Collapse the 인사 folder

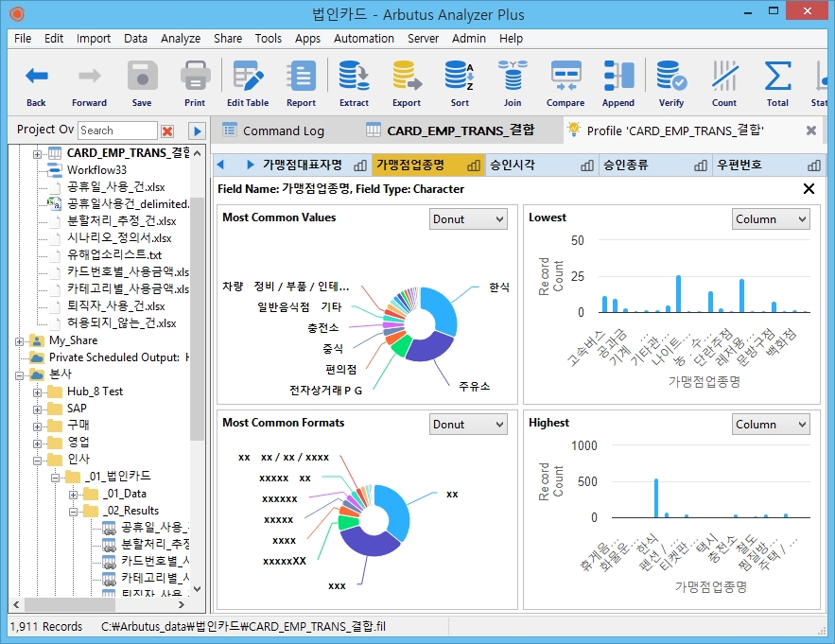click(37, 461)
